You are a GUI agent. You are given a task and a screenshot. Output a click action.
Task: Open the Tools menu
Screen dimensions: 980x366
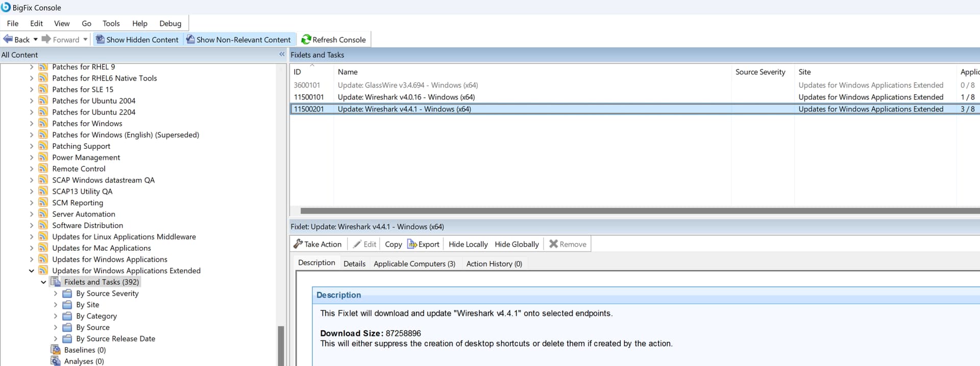click(111, 23)
